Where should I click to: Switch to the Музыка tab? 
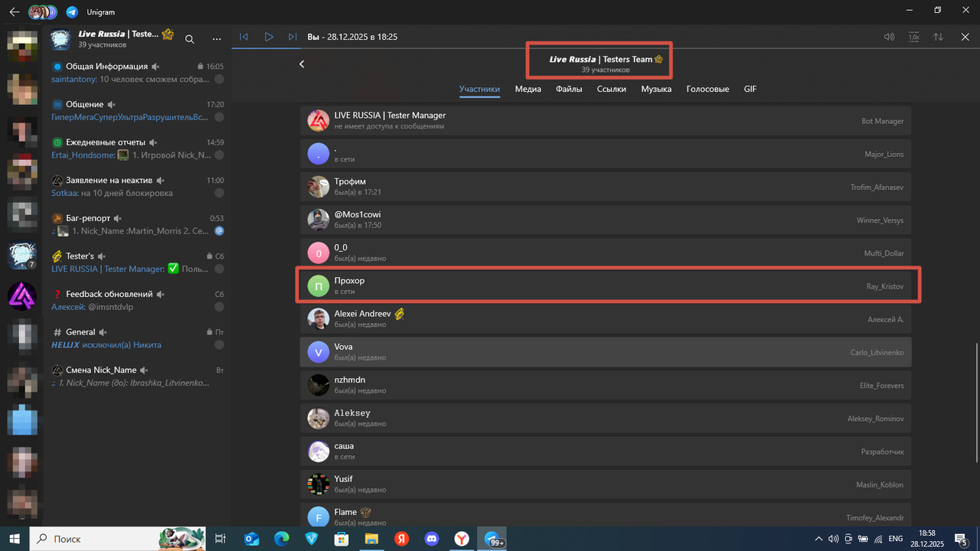pyautogui.click(x=656, y=89)
